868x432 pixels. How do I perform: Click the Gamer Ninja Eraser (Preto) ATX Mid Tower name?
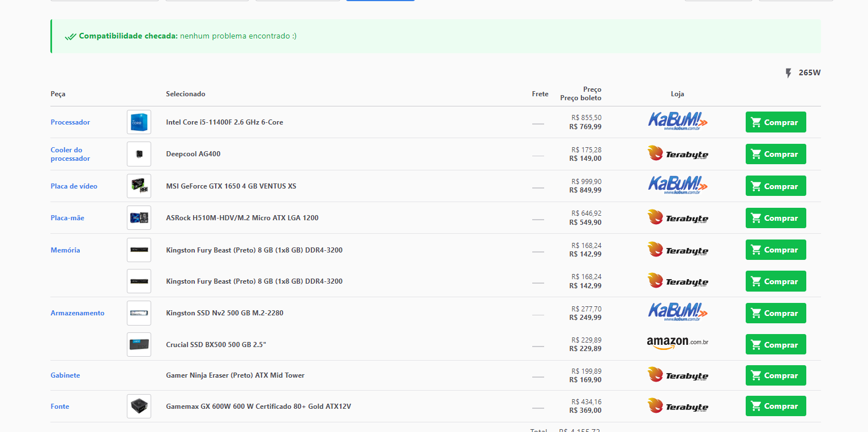coord(235,375)
